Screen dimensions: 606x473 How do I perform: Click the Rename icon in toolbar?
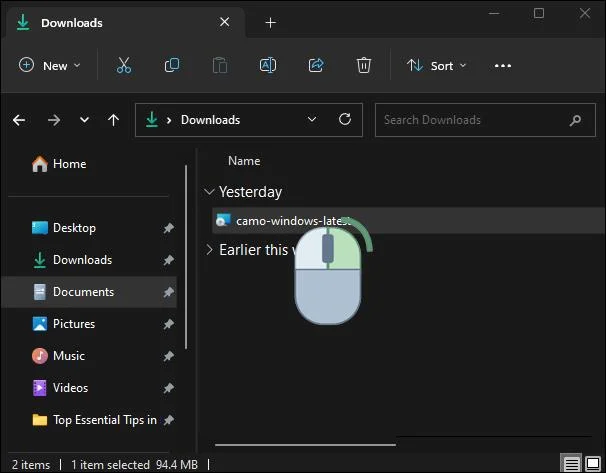point(268,65)
